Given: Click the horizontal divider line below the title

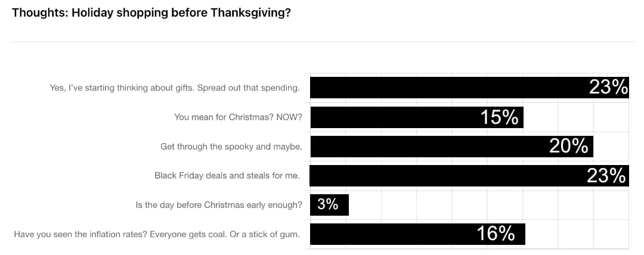Looking at the screenshot, I should (322, 42).
